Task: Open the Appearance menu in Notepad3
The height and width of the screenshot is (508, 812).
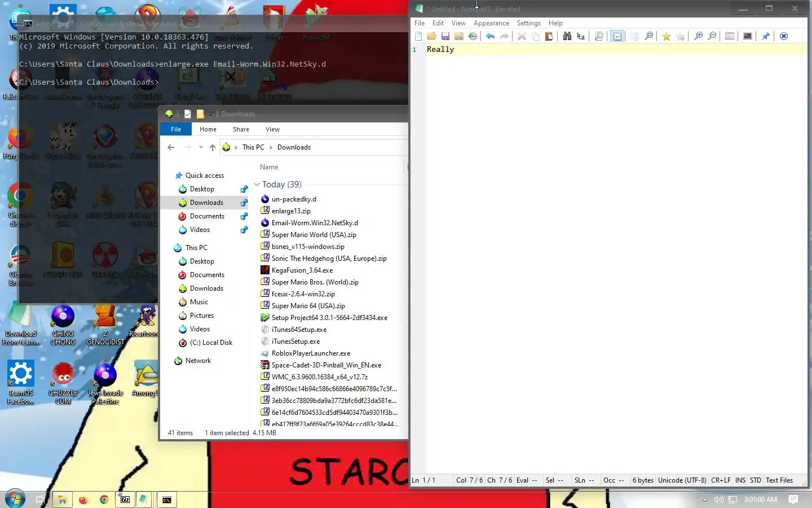Action: [491, 23]
